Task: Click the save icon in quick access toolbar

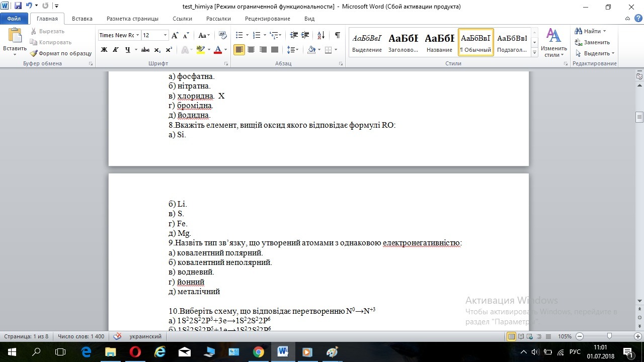Action: (18, 7)
